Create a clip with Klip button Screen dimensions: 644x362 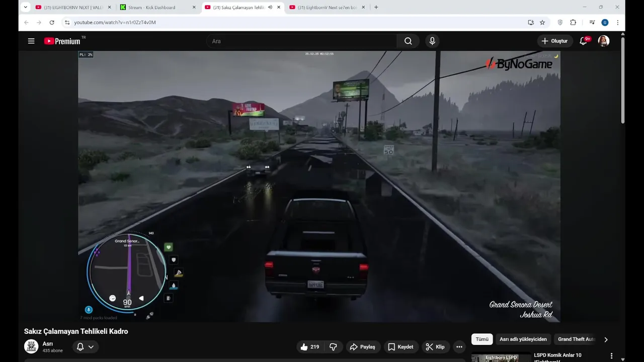tap(435, 347)
